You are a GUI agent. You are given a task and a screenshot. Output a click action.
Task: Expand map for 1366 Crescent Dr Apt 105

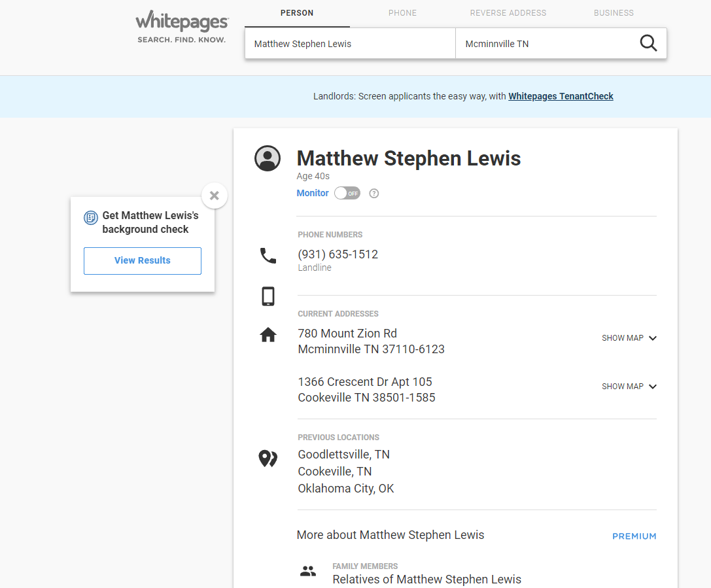tap(629, 387)
